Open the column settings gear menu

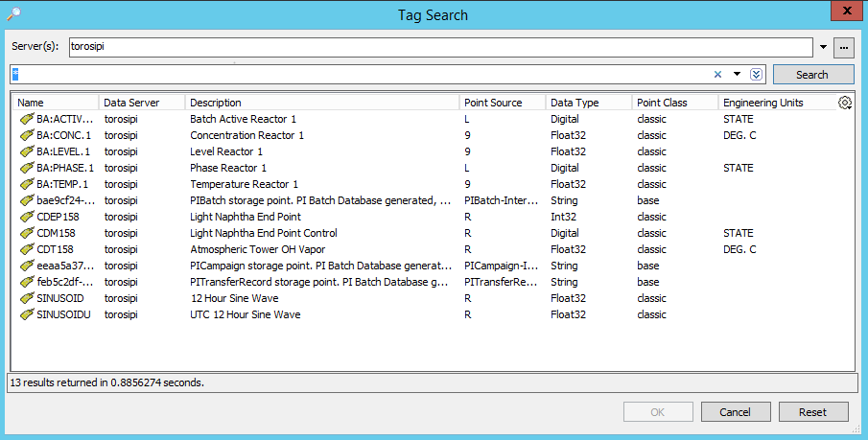pyautogui.click(x=845, y=103)
